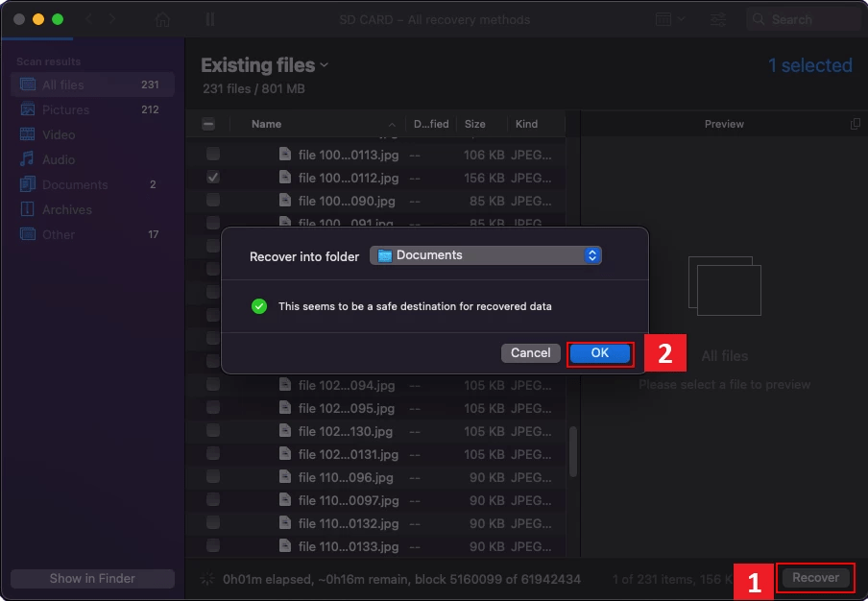
Task: Open the view mode dropdown in toolbar
Action: [670, 19]
